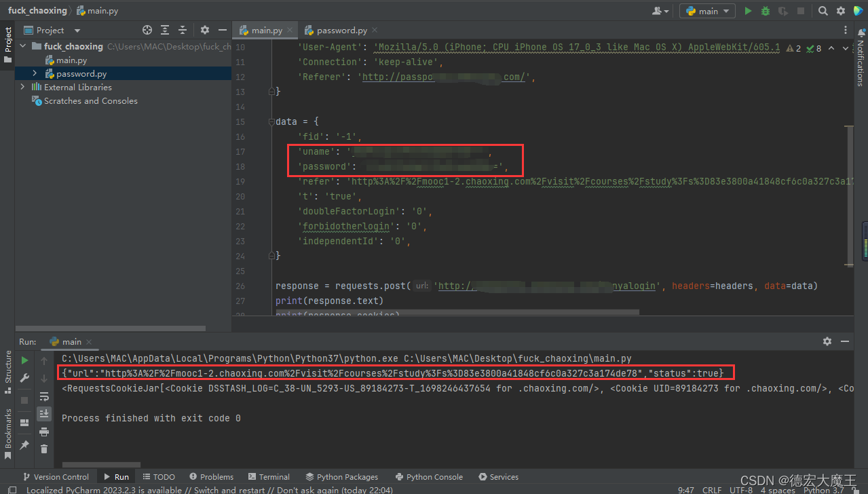
Task: Collapse all nodes in the Project panel
Action: (x=182, y=30)
